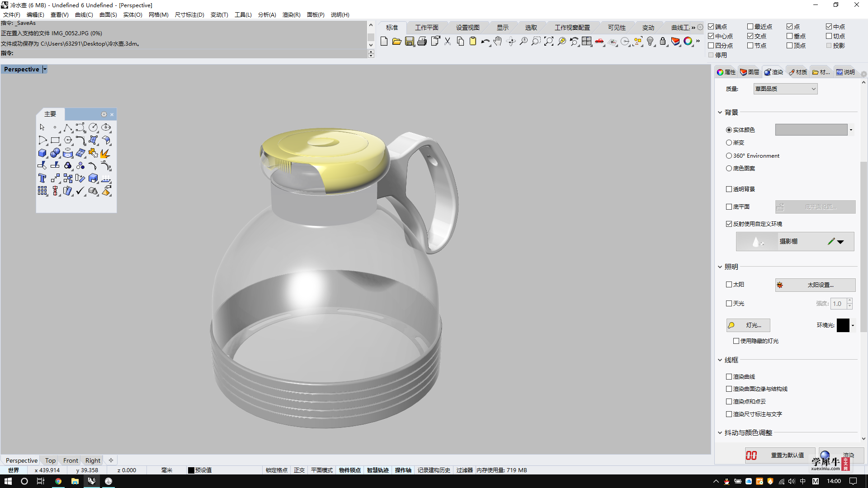
Task: Switch to the 工作平面 toolbar tab
Action: [x=427, y=28]
